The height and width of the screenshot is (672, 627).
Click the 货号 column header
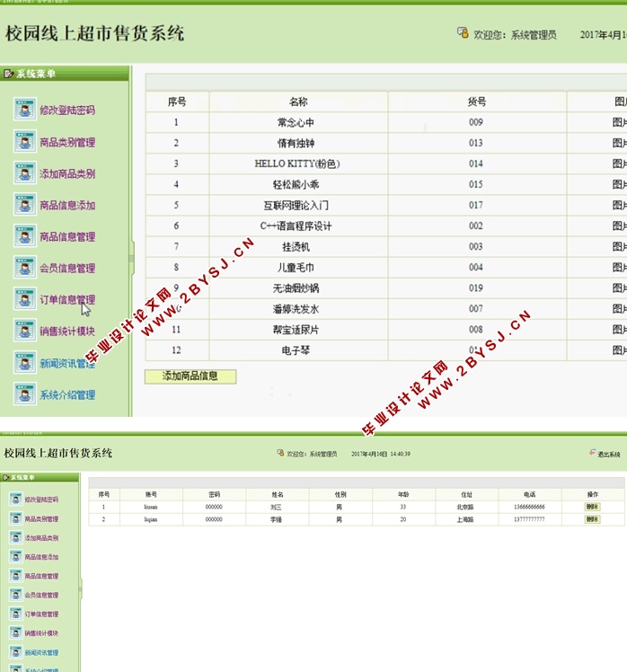(x=477, y=102)
